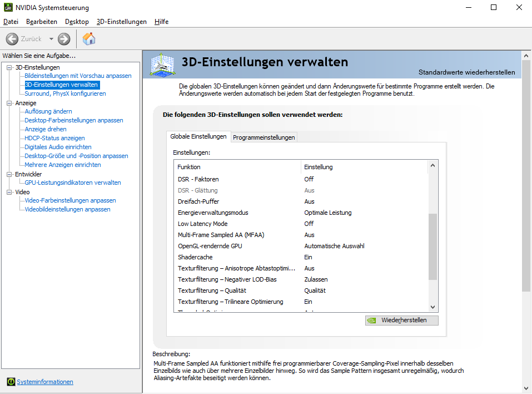The image size is (532, 394).
Task: Click the Systeminformationen icon
Action: click(x=11, y=382)
